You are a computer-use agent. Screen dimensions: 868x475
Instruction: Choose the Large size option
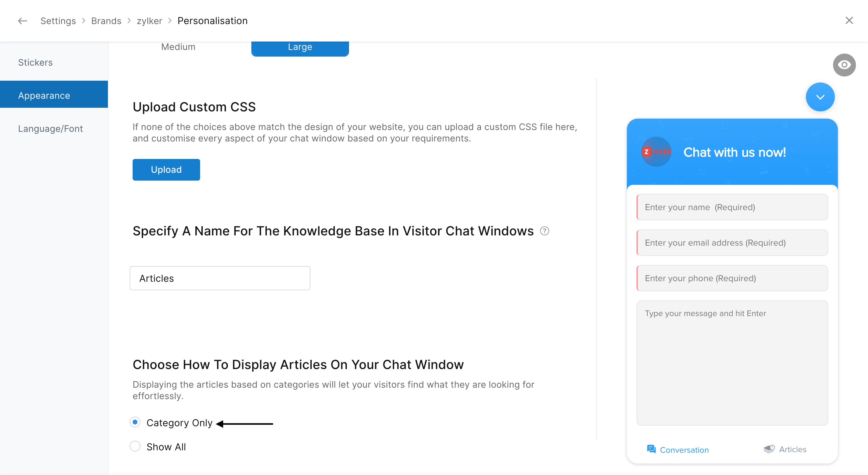point(300,47)
